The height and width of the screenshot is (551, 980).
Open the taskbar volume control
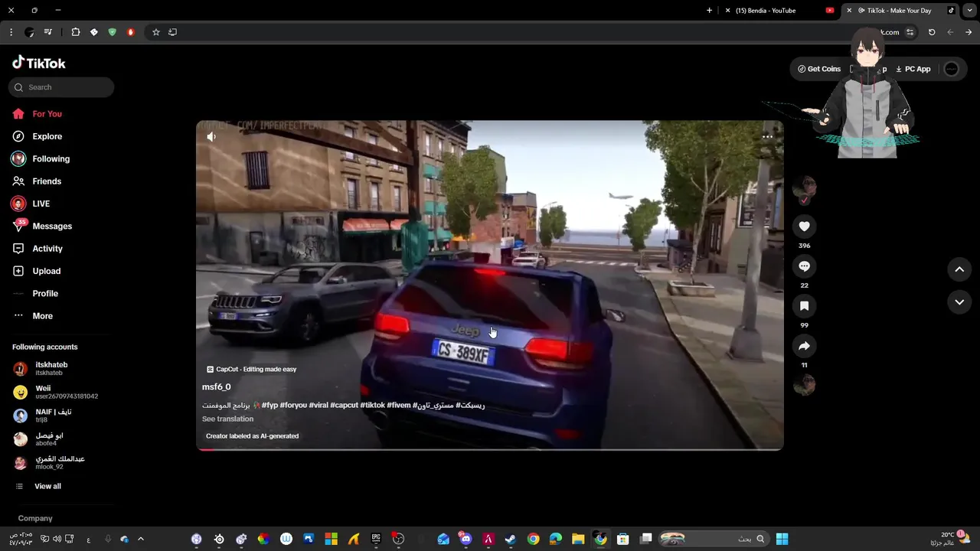(57, 539)
